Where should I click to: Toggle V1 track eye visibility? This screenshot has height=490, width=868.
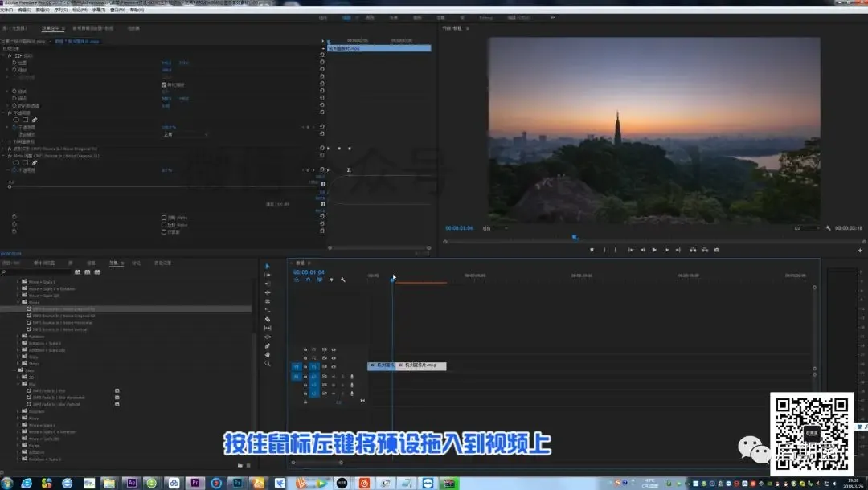[x=334, y=366]
